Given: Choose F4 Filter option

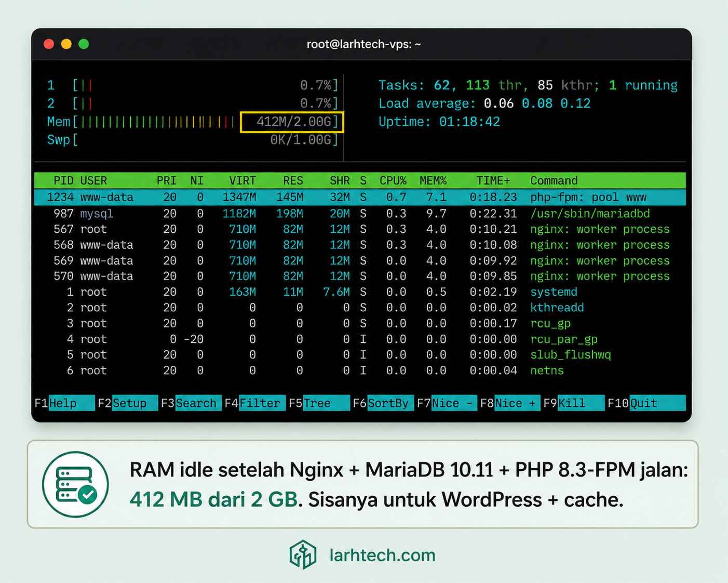Looking at the screenshot, I should pos(255,403).
